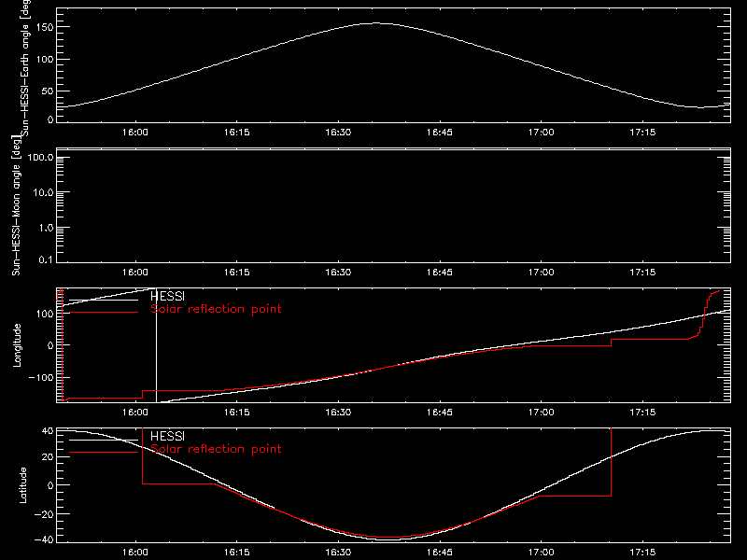Click 17:15 time label under Longitude plot
Image resolution: width=747 pixels, height=560 pixels.
point(642,413)
